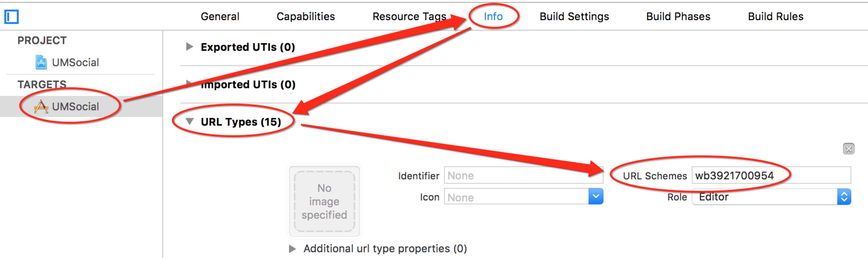Open the Icon dropdown arrow
The height and width of the screenshot is (258, 868).
point(595,197)
